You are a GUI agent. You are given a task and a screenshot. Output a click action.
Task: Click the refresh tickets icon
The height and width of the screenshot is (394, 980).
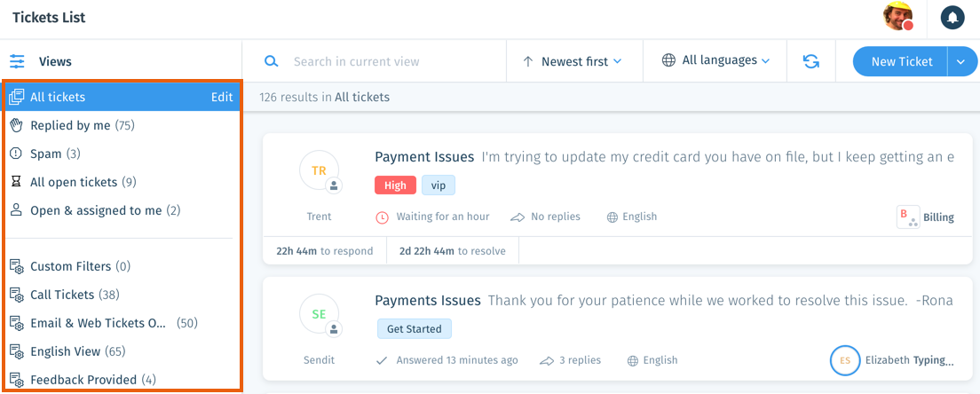point(811,61)
